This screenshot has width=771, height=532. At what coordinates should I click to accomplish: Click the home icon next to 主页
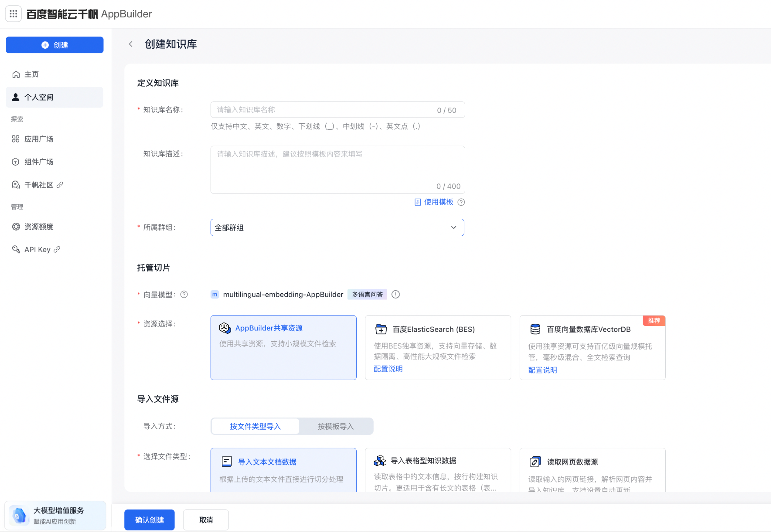coord(16,74)
